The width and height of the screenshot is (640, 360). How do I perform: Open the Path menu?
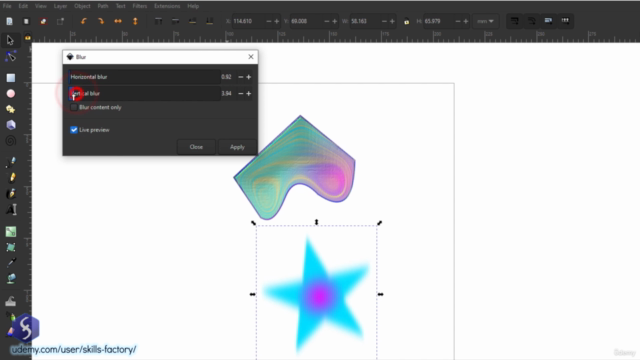pos(103,6)
